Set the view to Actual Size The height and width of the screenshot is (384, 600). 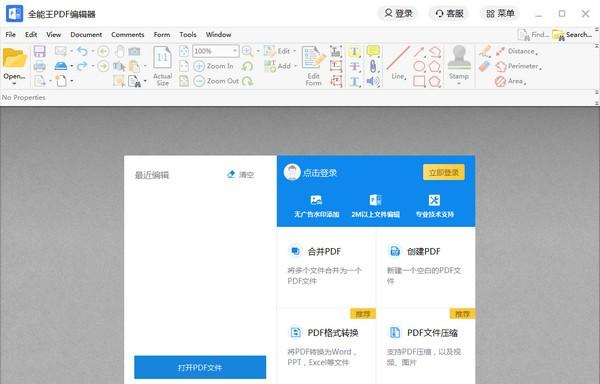click(162, 66)
